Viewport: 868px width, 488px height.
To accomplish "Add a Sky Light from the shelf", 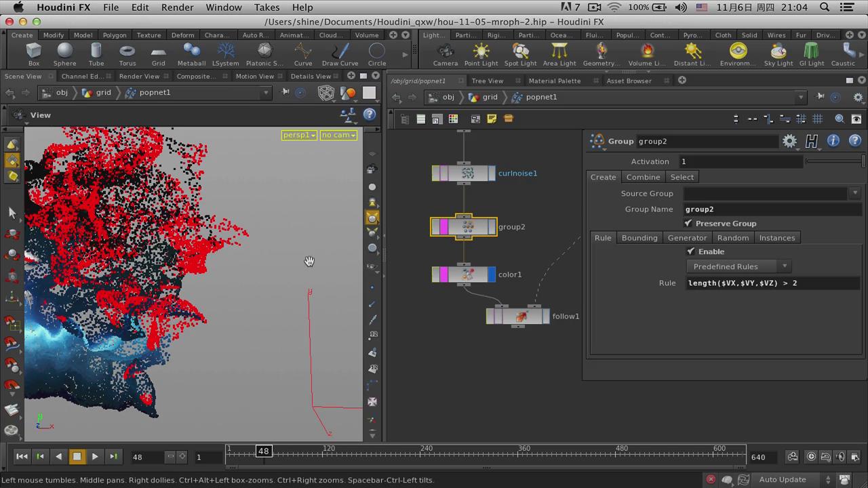I will pos(778,54).
